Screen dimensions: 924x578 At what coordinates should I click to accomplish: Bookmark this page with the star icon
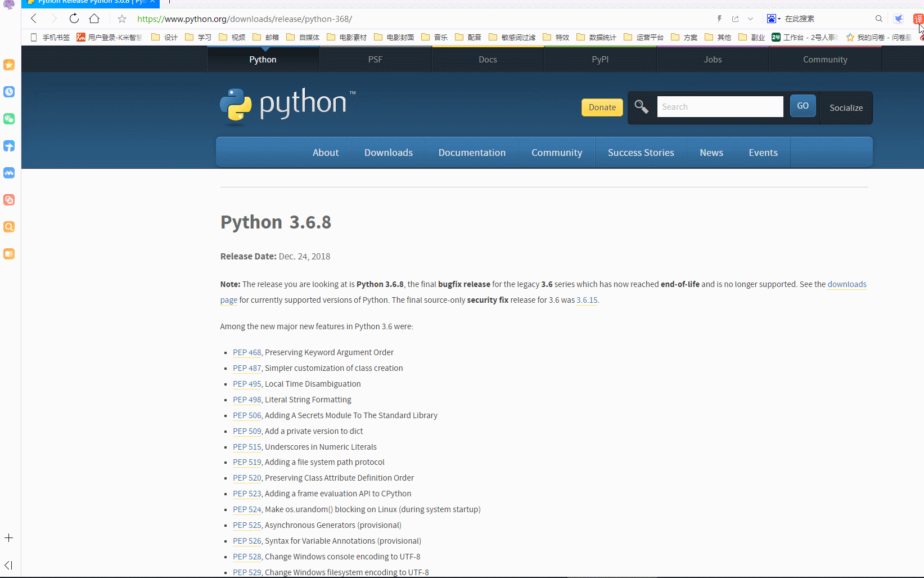click(122, 19)
